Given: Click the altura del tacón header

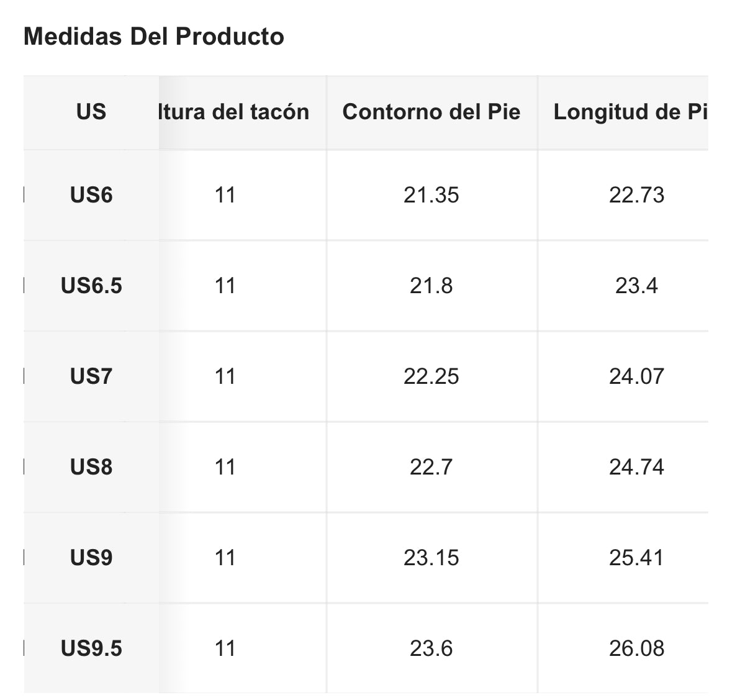Looking at the screenshot, I should point(234,112).
